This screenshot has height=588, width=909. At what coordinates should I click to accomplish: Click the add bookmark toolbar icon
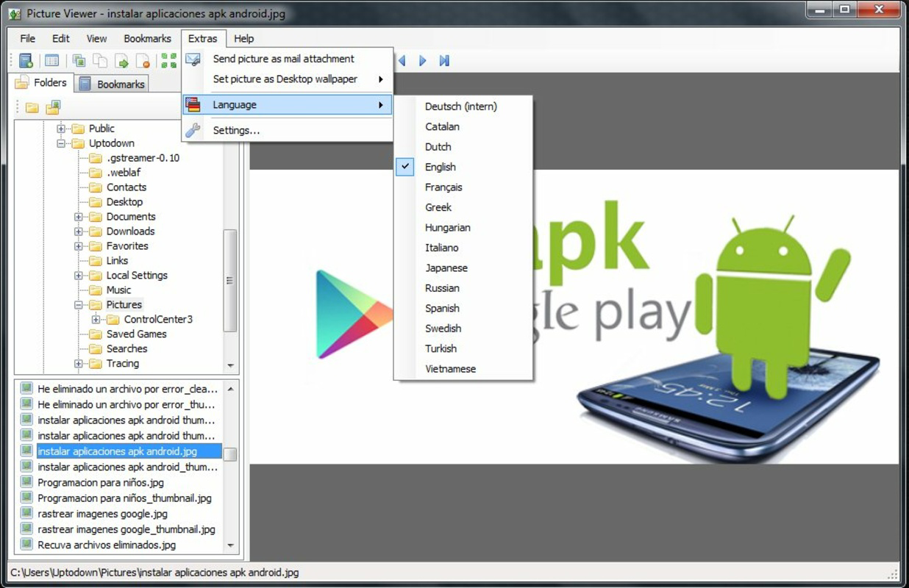26,61
